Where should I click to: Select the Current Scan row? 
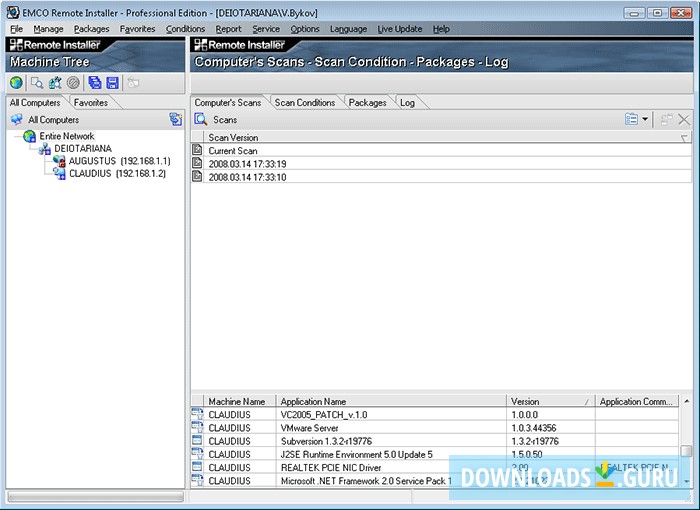pyautogui.click(x=442, y=150)
